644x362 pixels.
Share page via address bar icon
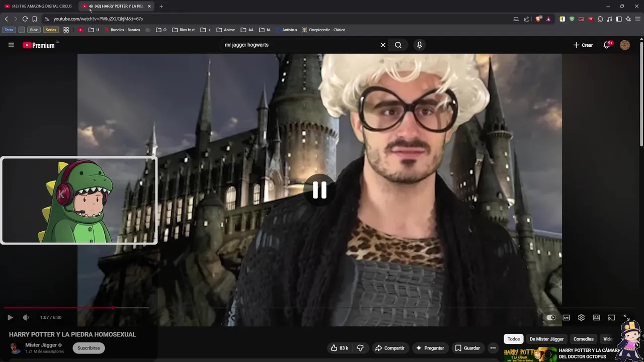coord(526,19)
